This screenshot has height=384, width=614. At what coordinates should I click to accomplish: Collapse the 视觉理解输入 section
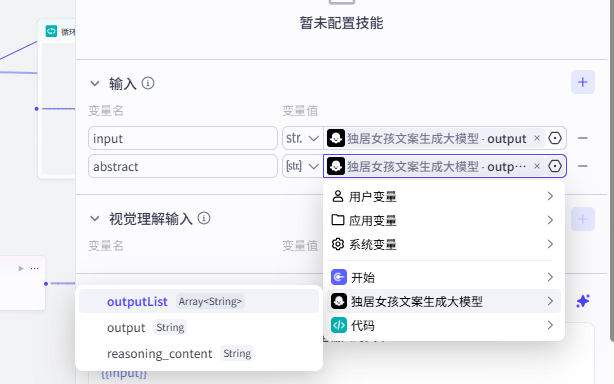[95, 218]
